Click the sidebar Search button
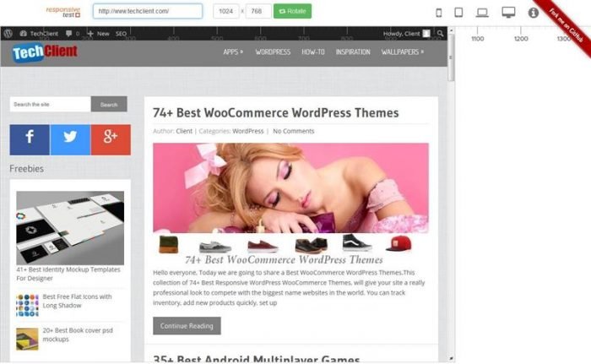Screen dimensions: 591x364 (x=109, y=105)
